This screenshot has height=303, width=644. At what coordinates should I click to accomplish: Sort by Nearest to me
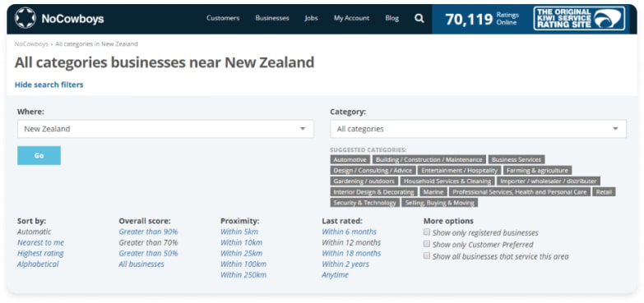click(x=40, y=243)
